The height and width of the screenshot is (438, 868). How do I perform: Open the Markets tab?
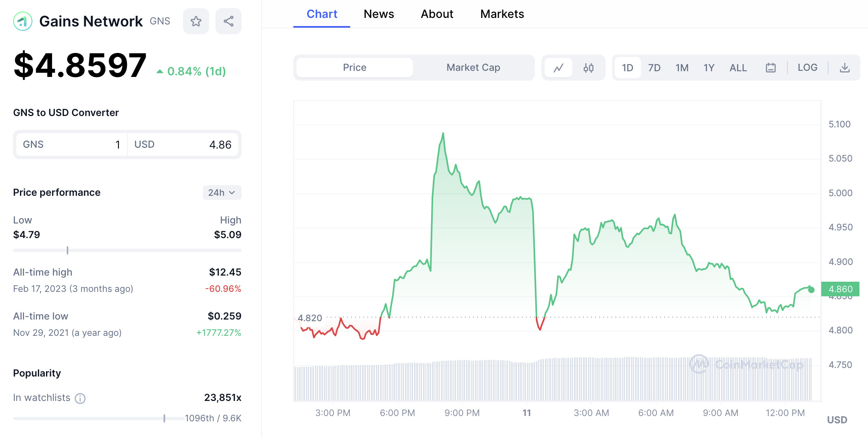[x=502, y=14]
